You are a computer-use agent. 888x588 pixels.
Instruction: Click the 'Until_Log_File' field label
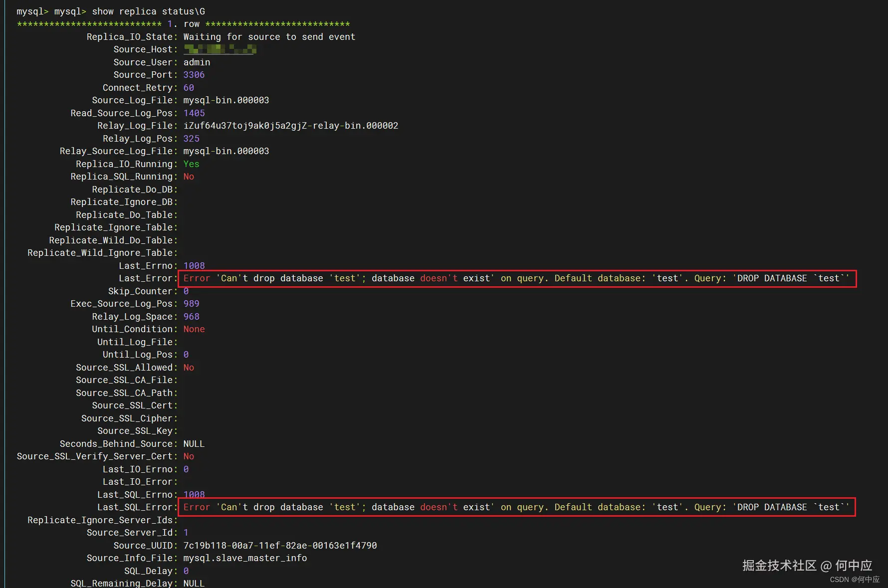pyautogui.click(x=135, y=342)
